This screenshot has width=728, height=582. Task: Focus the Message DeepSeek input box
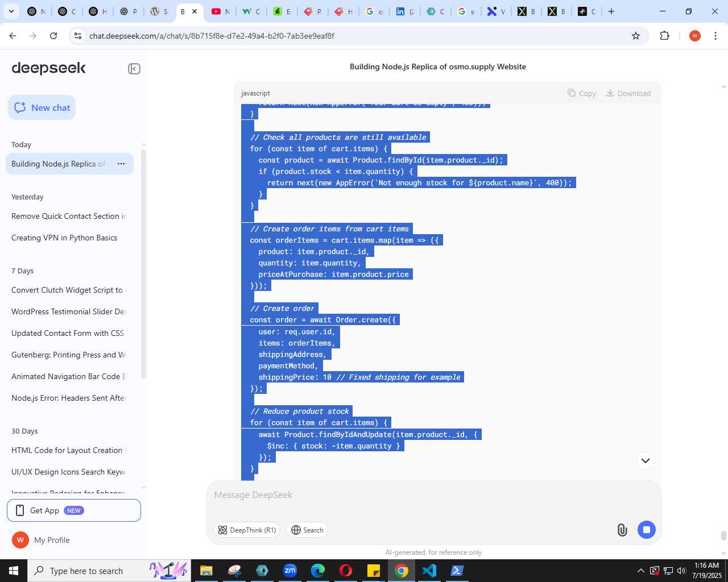433,495
